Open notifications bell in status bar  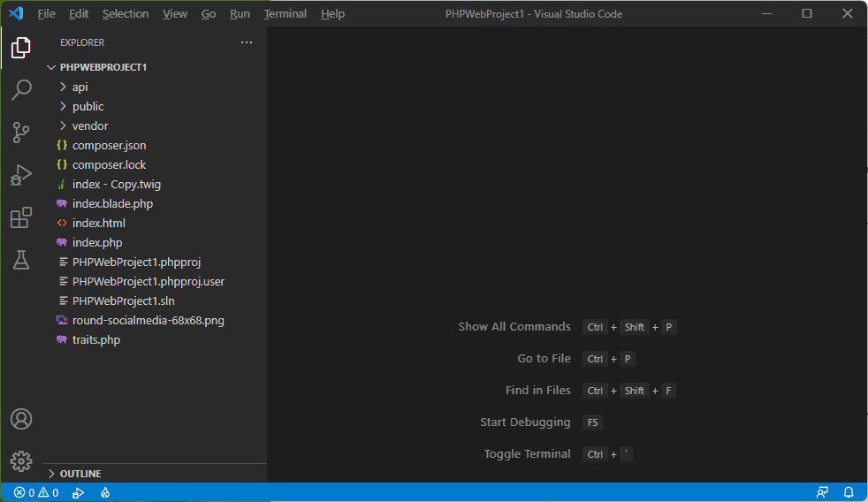coord(848,492)
